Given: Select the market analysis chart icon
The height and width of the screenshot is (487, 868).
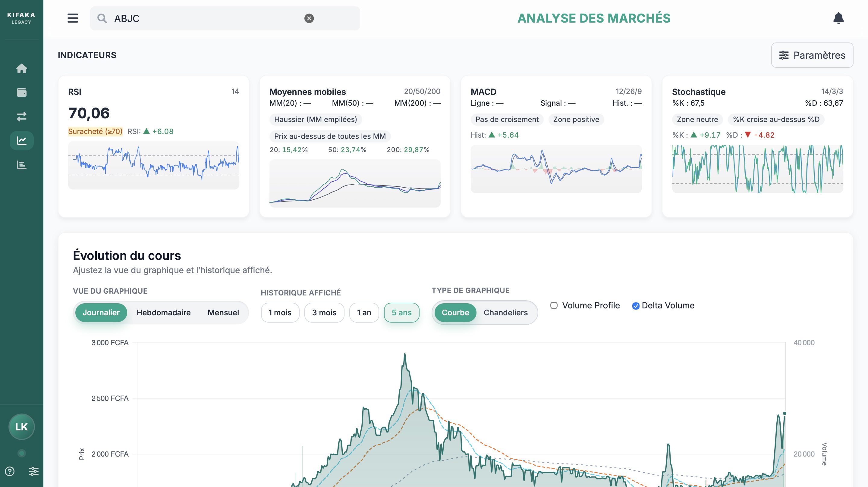Looking at the screenshot, I should (22, 140).
